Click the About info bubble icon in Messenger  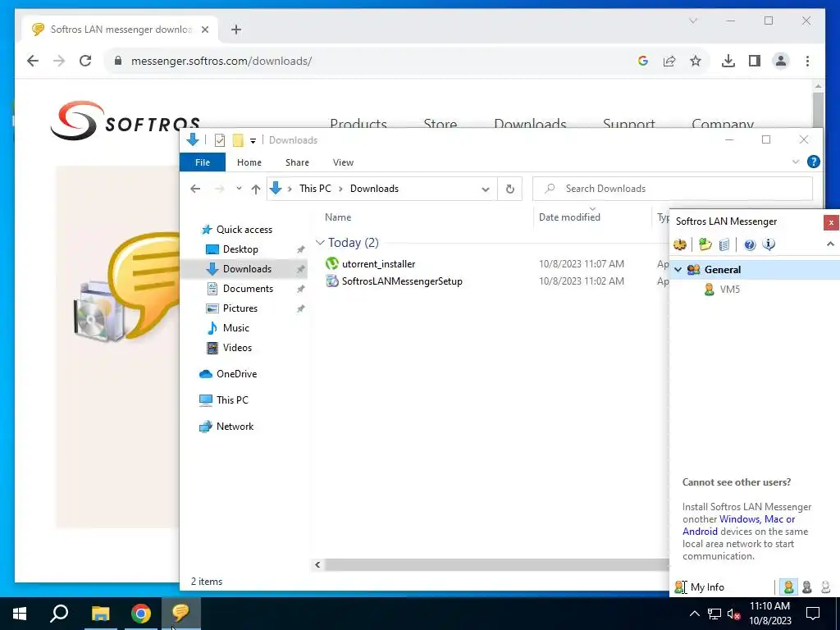pos(769,244)
